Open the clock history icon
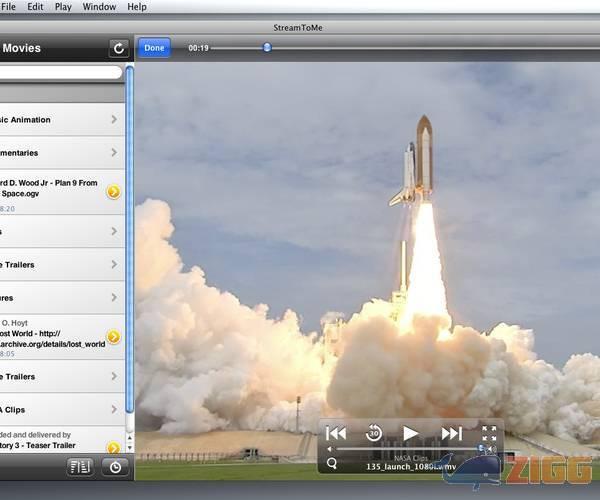This screenshot has width=600, height=500. pyautogui.click(x=115, y=467)
